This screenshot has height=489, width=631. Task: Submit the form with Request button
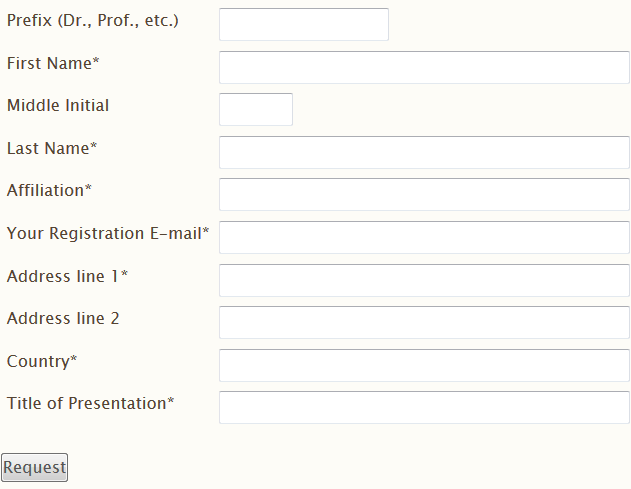(35, 468)
